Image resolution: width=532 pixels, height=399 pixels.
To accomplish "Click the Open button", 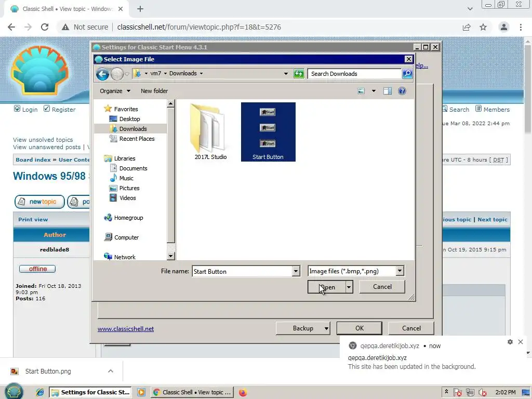I will tap(326, 287).
